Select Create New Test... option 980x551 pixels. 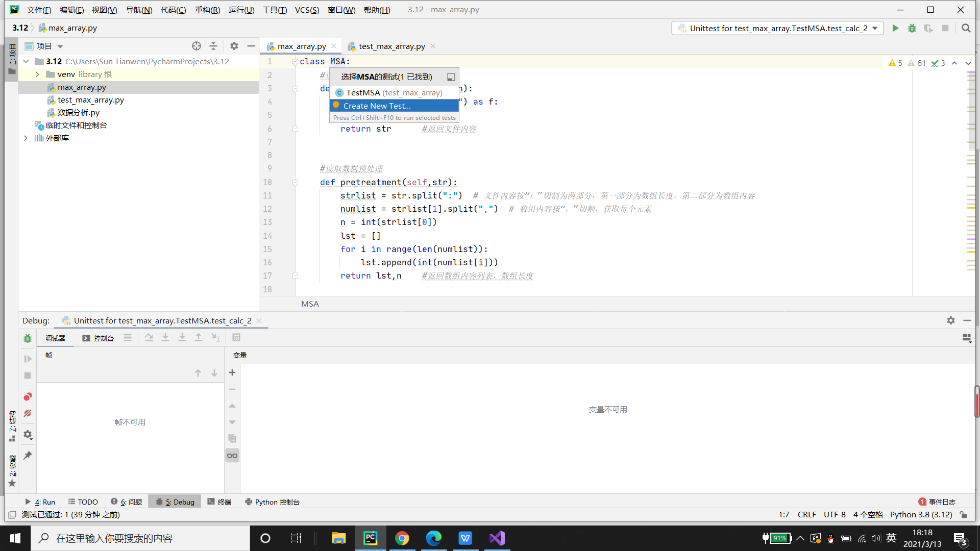pos(377,106)
